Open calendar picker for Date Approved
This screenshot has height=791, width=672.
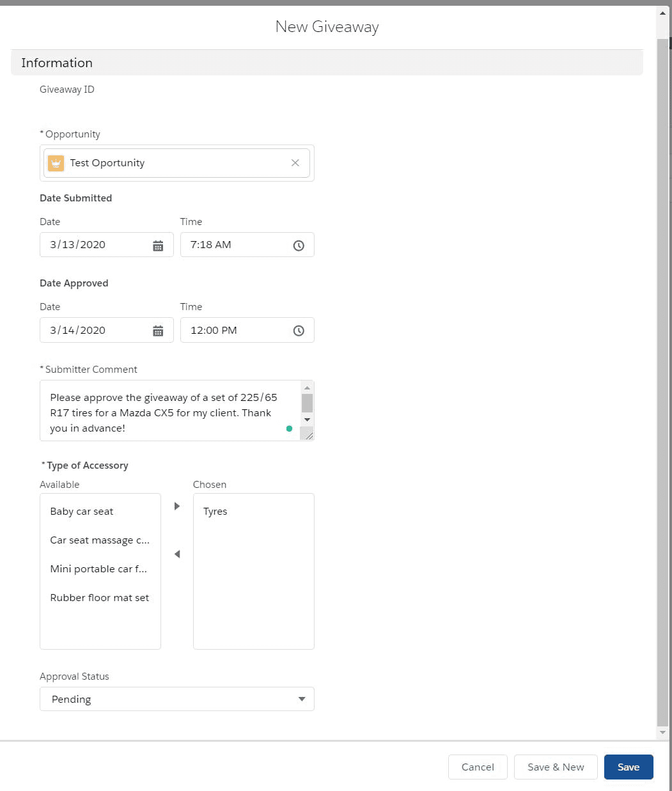coord(158,331)
